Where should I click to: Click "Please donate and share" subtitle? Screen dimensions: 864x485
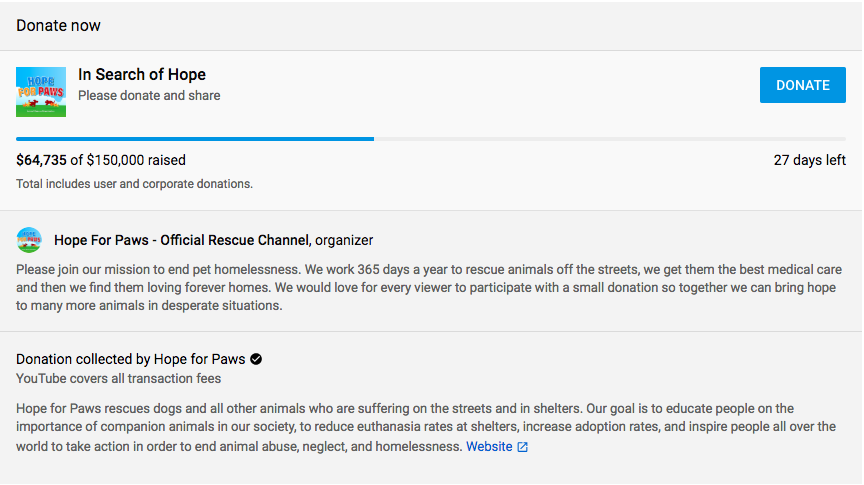click(x=149, y=96)
